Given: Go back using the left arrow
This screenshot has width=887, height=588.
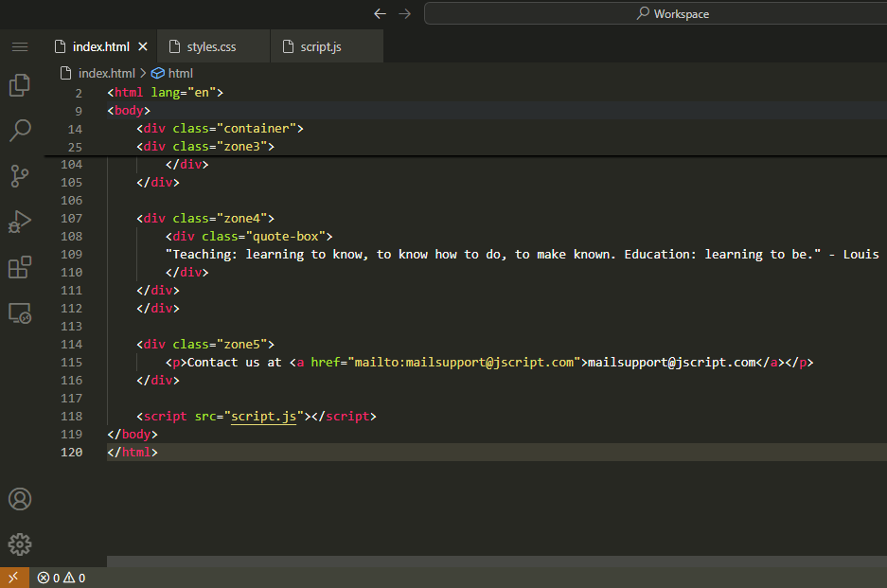Looking at the screenshot, I should tap(380, 13).
